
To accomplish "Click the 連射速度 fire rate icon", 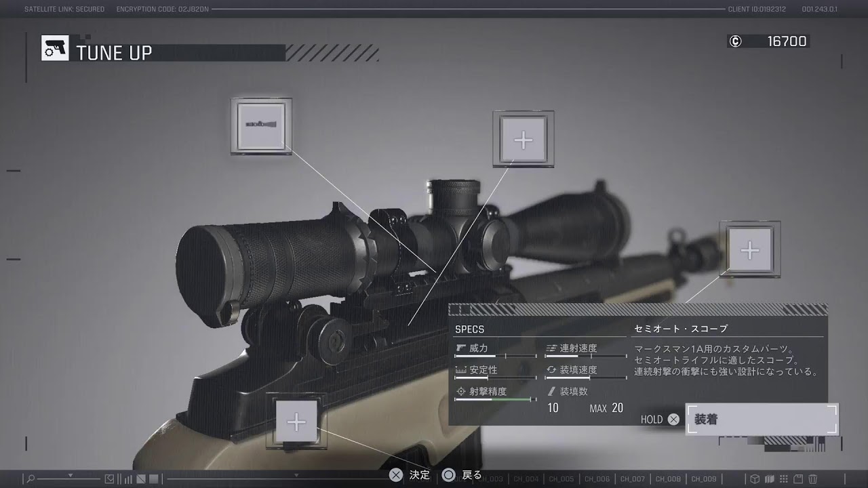I will click(x=551, y=348).
